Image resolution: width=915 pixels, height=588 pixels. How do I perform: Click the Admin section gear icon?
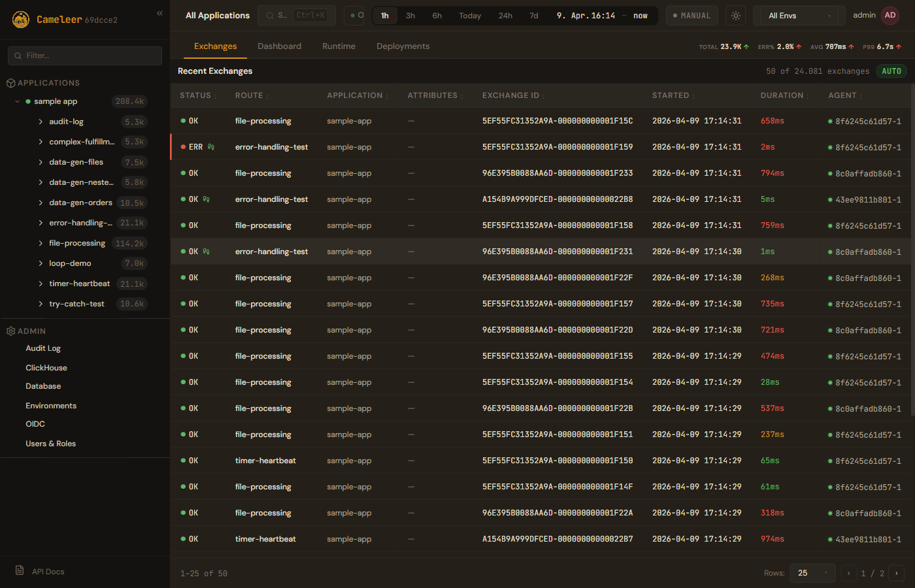pos(10,331)
